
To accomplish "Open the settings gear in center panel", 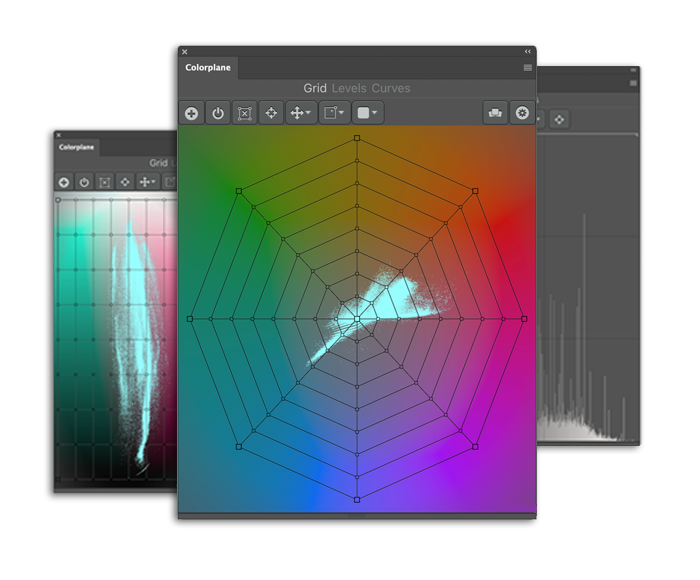I will coord(522,113).
